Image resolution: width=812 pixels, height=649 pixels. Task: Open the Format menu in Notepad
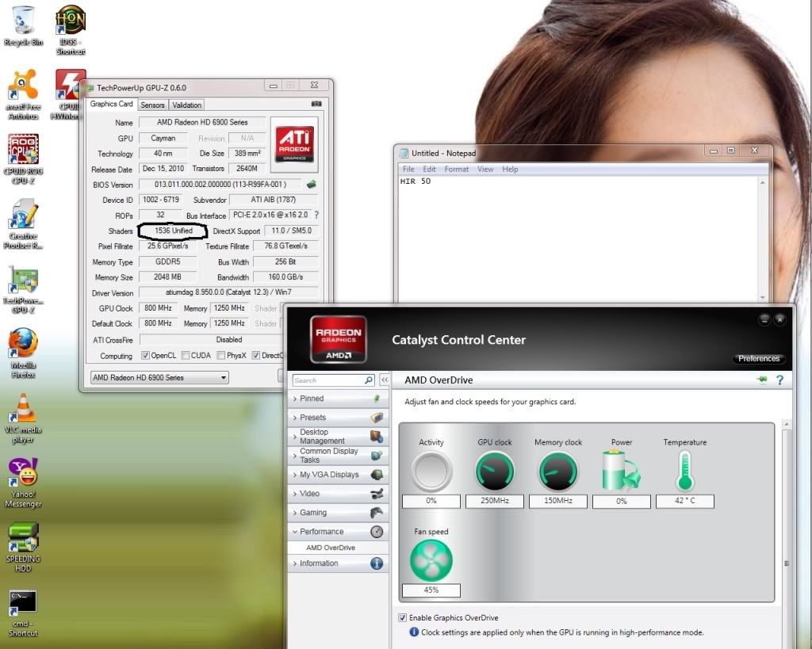coord(456,170)
